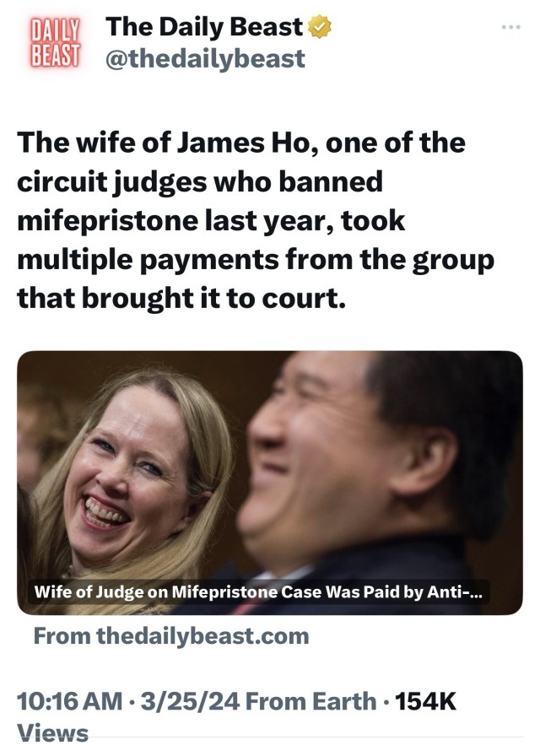Click the word mifepristone in the tweet
Viewport: 540px width, 756px height.
pyautogui.click(x=107, y=222)
